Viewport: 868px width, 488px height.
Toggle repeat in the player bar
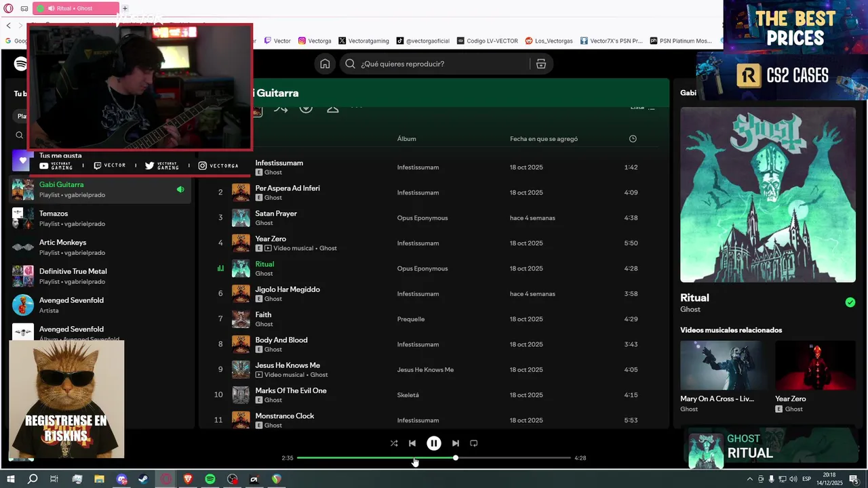pos(474,443)
